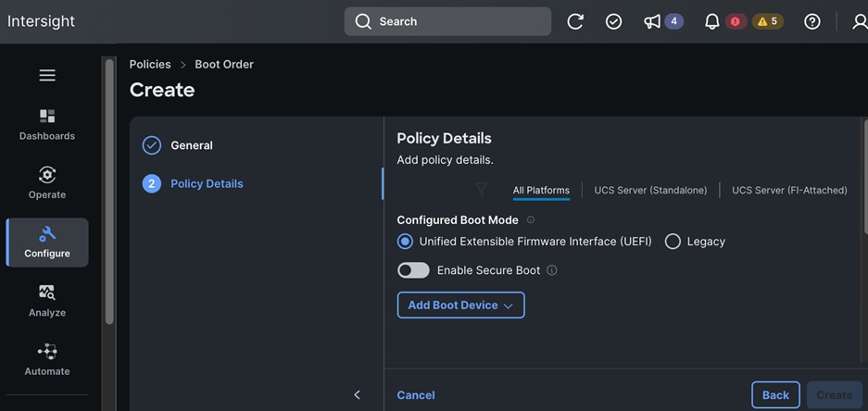The height and width of the screenshot is (411, 868).
Task: Open the hamburger navigation menu
Action: pyautogui.click(x=47, y=75)
